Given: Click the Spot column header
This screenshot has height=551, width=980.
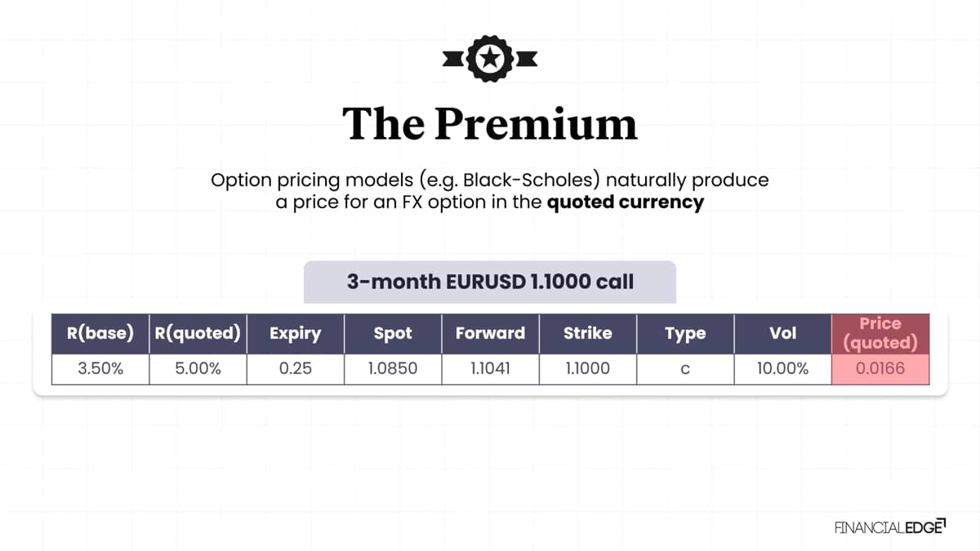Looking at the screenshot, I should tap(393, 333).
